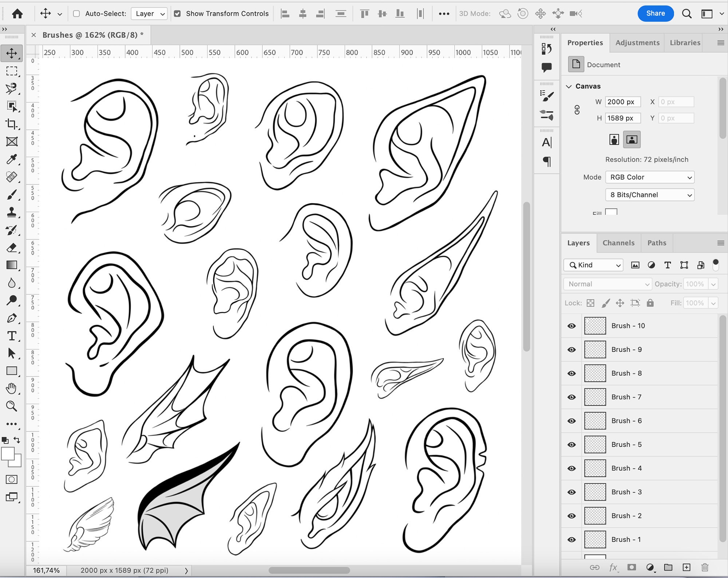Viewport: 728px width, 578px height.
Task: Collapse the Canvas section in Properties
Action: point(569,86)
